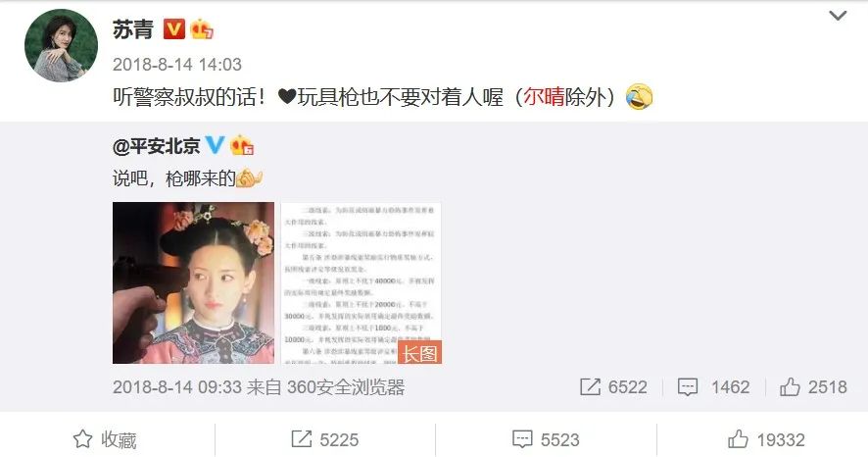Image resolution: width=868 pixels, height=457 pixels.
Task: Open the @平安北京 account link
Action: pyautogui.click(x=156, y=146)
